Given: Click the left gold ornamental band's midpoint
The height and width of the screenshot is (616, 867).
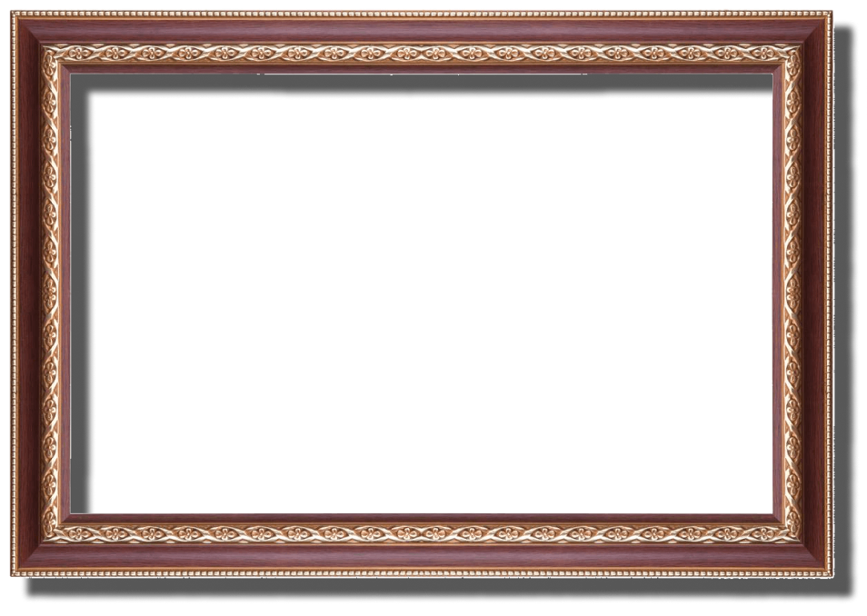Looking at the screenshot, I should [x=50, y=293].
